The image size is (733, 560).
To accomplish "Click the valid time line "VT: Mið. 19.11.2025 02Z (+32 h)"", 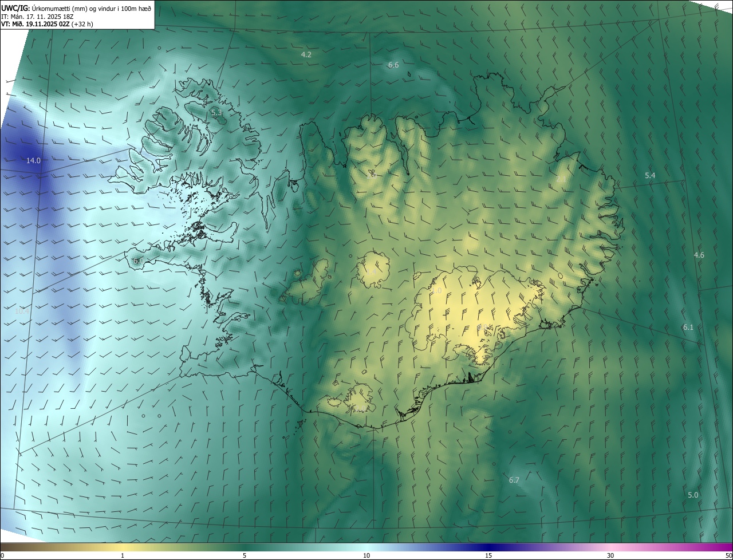I will (47, 25).
